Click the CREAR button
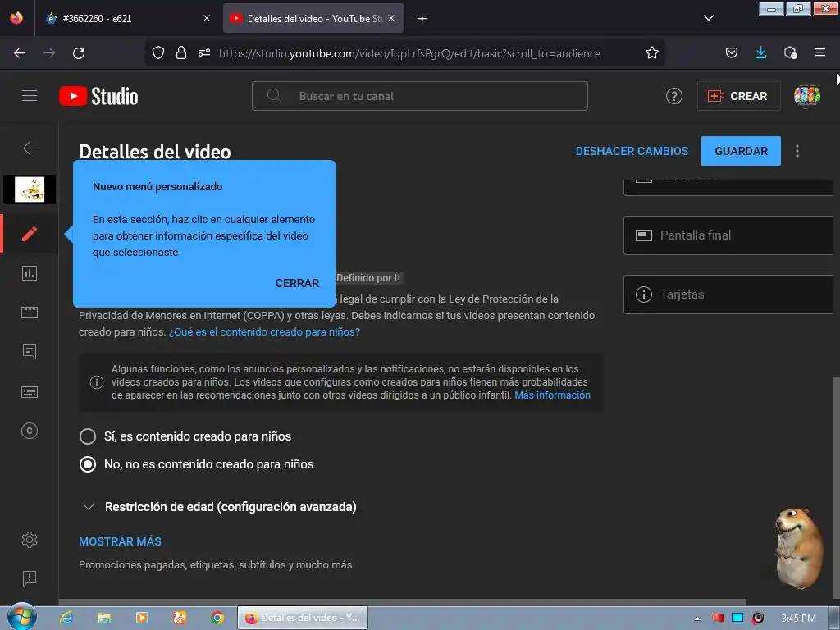 click(739, 97)
